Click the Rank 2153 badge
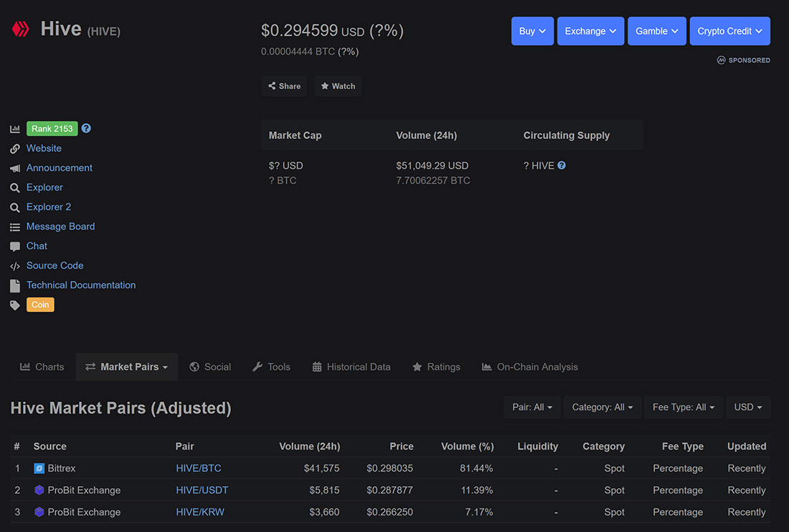The image size is (789, 532). pos(52,129)
